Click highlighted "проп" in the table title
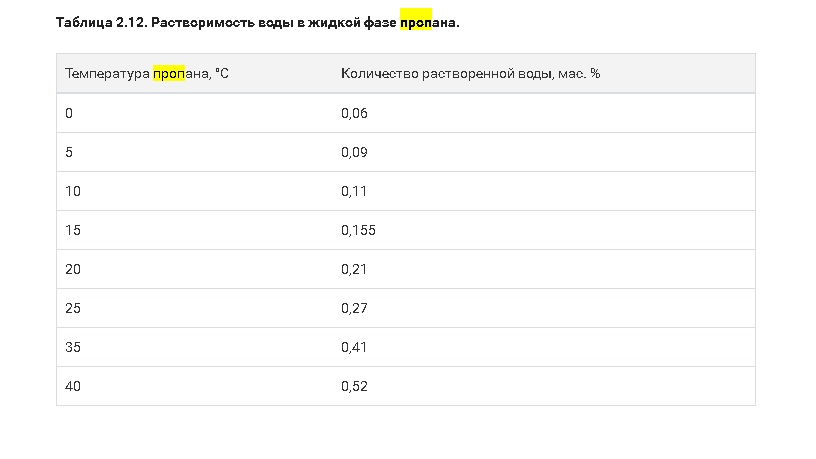This screenshot has height=459, width=816. [415, 21]
